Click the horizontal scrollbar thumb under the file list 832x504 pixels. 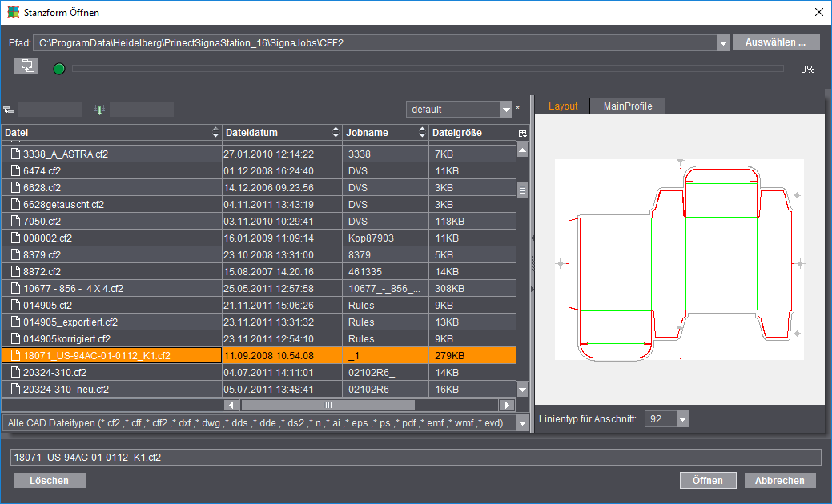click(328, 406)
